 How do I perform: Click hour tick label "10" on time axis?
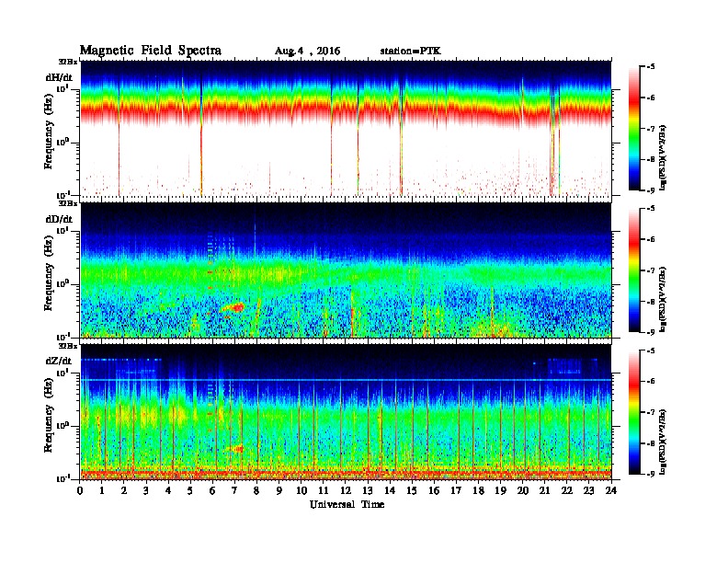301,490
